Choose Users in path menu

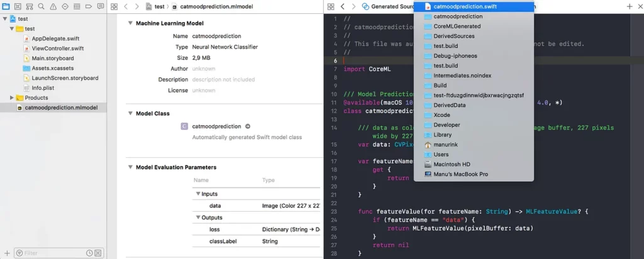coord(474,155)
